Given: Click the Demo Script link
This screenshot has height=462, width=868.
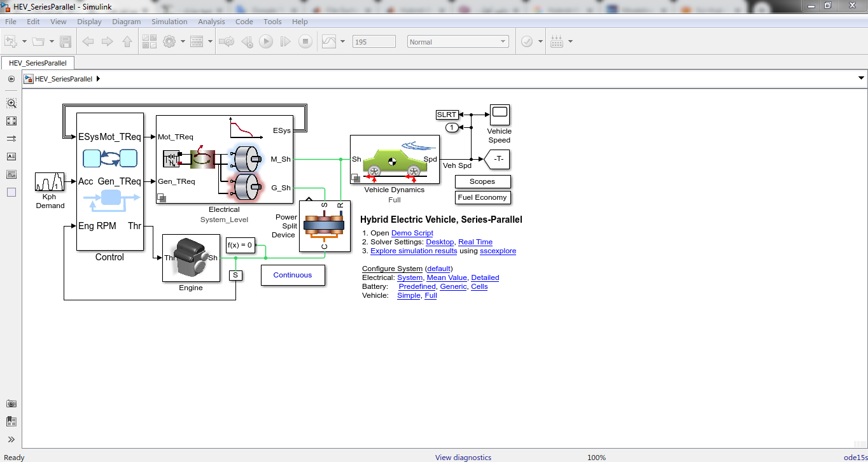Looking at the screenshot, I should coord(412,233).
